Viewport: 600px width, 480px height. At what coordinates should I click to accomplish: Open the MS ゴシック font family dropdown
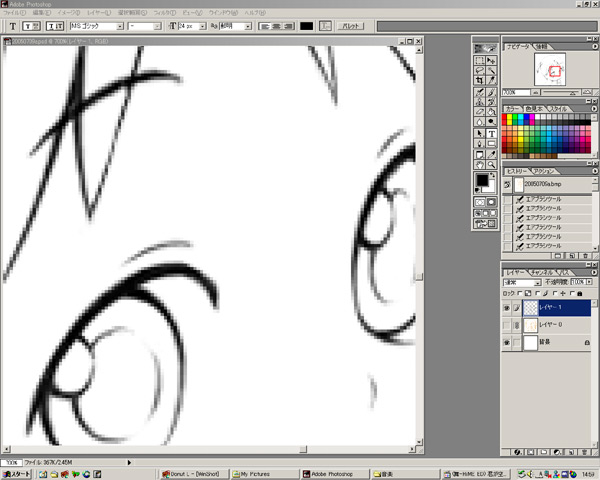tap(96, 25)
